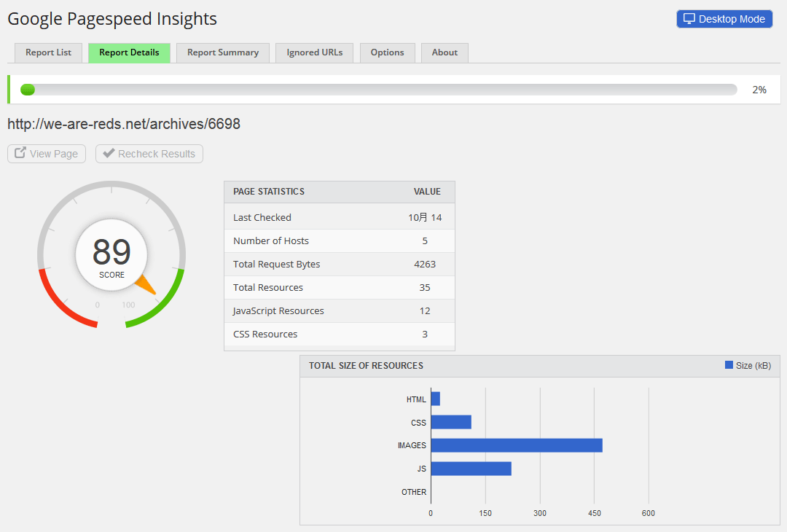Click the IMAGES axis label in the chart
The height and width of the screenshot is (532, 787).
coord(412,445)
